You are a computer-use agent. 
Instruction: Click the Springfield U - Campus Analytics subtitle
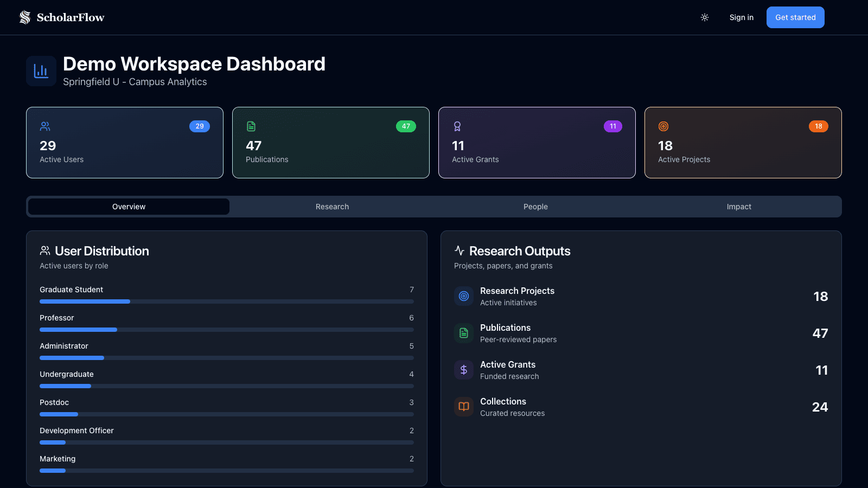click(x=135, y=82)
